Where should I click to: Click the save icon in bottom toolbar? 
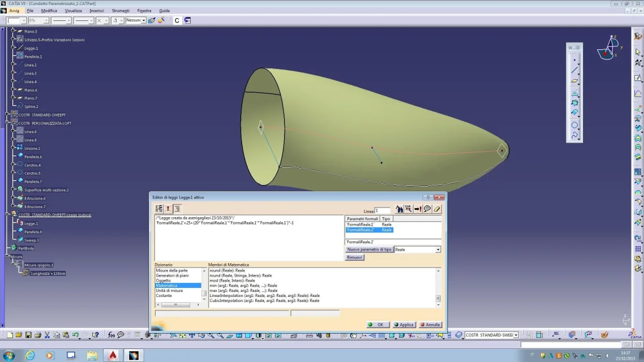(x=28, y=335)
